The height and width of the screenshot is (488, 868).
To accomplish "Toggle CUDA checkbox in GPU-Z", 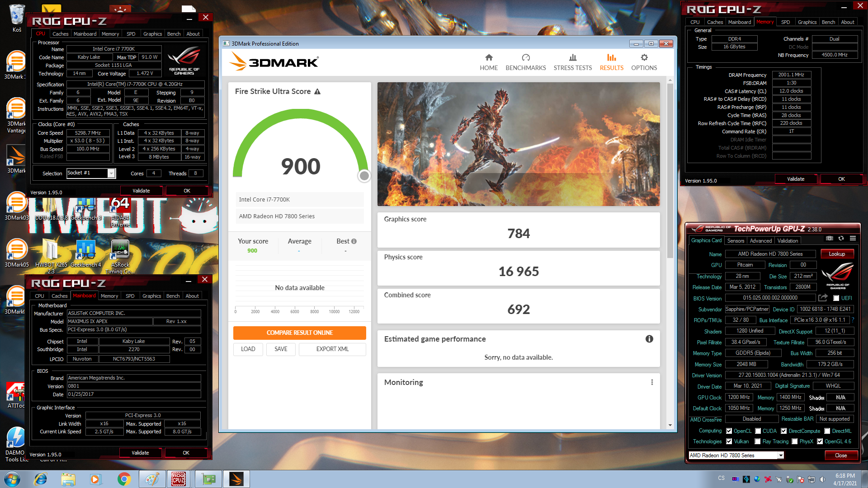I will click(x=758, y=431).
